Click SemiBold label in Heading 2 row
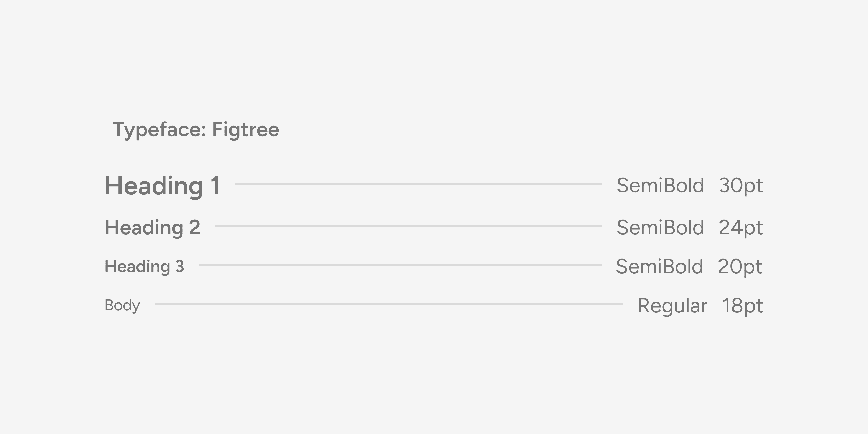 point(660,227)
